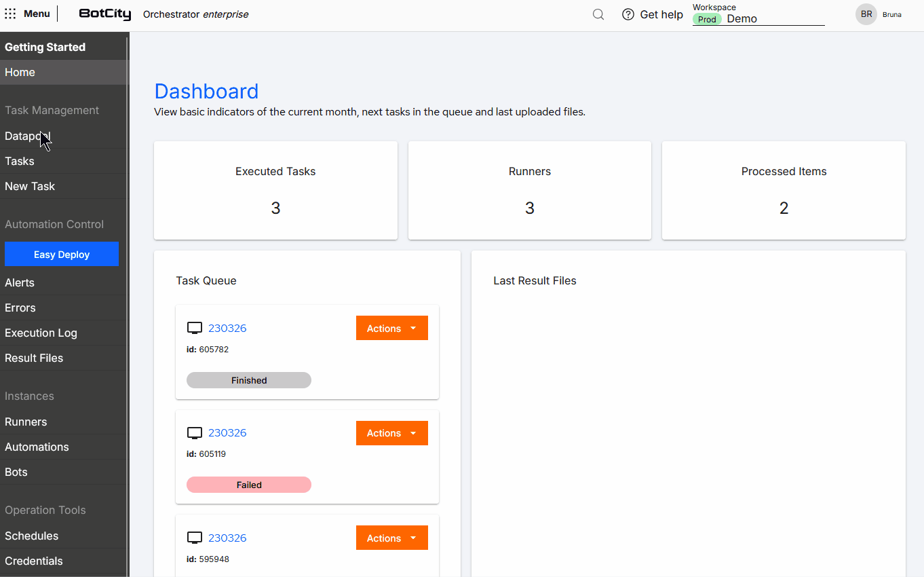Click the Easy Deploy button
924x577 pixels.
tap(62, 254)
